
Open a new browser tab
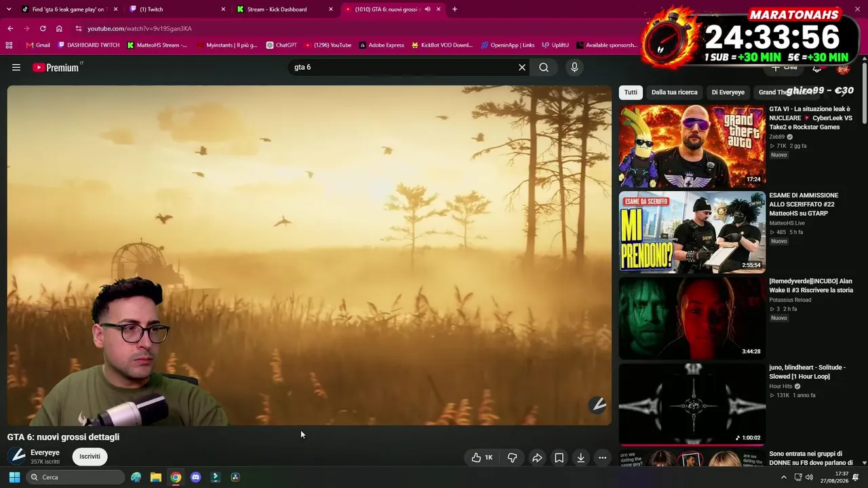coord(454,9)
